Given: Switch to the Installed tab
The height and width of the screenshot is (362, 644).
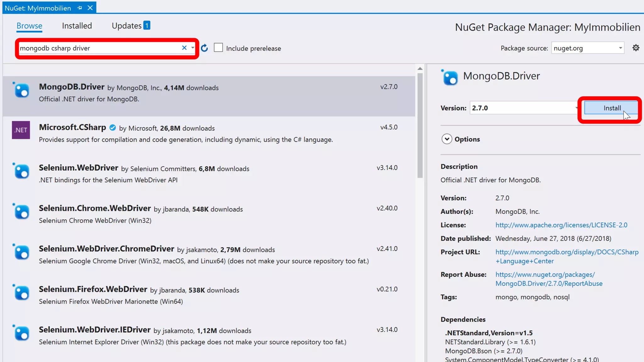Looking at the screenshot, I should click(77, 26).
